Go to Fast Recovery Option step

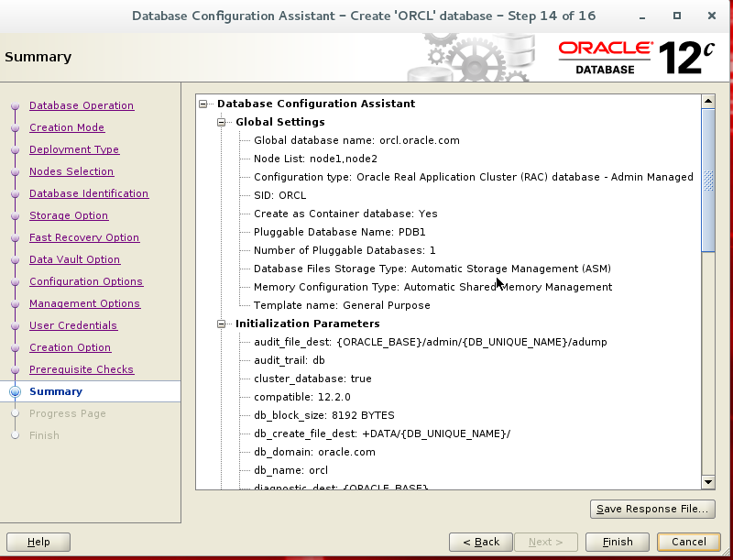click(x=84, y=237)
